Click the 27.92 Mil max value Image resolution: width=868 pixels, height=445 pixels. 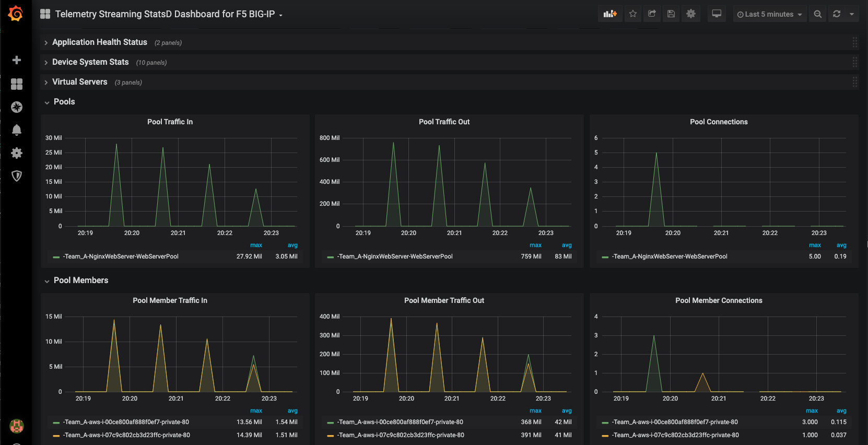pos(249,256)
